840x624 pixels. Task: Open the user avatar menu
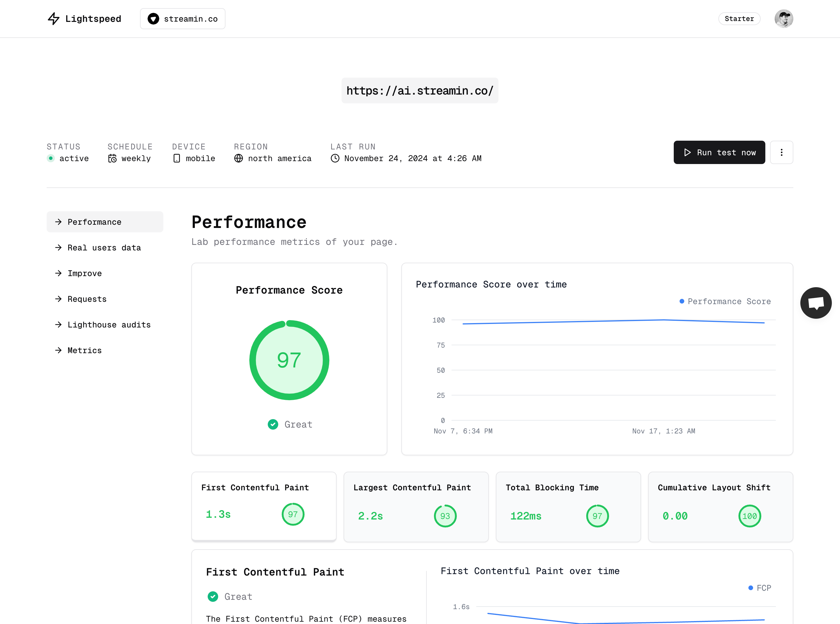click(784, 18)
